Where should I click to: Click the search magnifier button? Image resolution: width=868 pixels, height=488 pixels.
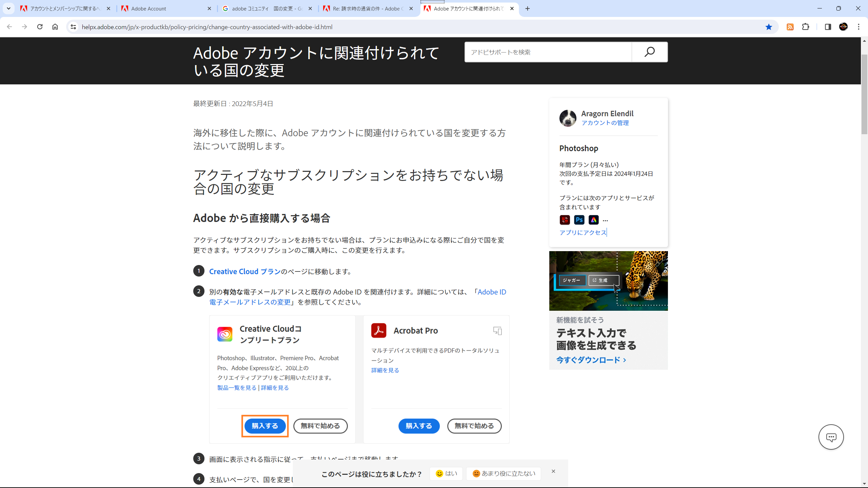[x=650, y=52]
